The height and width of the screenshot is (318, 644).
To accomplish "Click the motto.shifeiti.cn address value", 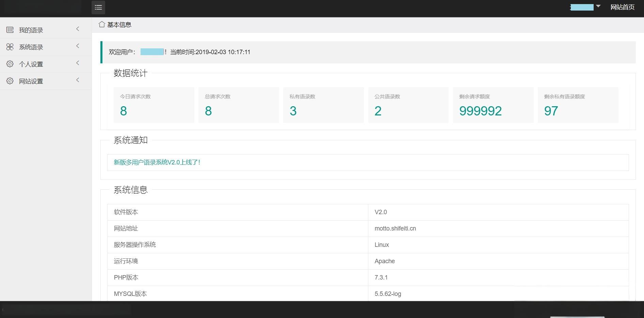I will tap(395, 228).
